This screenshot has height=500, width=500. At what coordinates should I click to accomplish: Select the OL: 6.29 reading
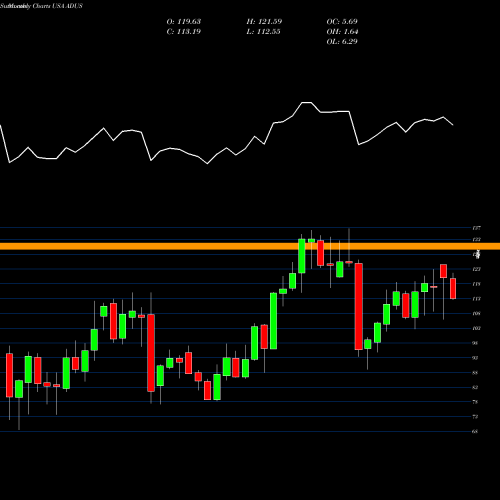(342, 42)
